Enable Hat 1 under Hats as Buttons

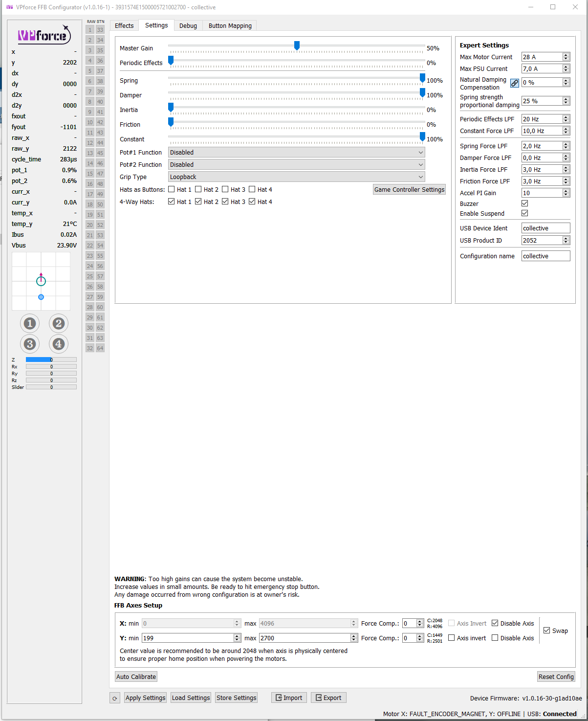172,189
